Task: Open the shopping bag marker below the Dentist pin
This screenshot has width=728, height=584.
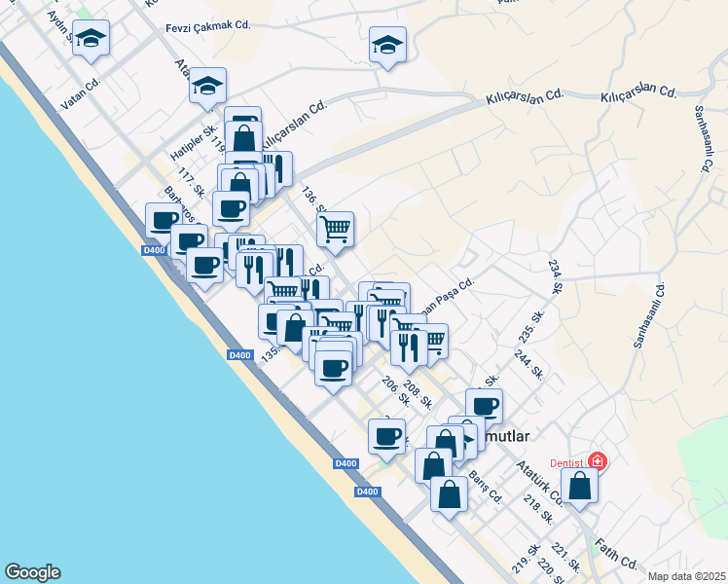Action: tap(579, 486)
